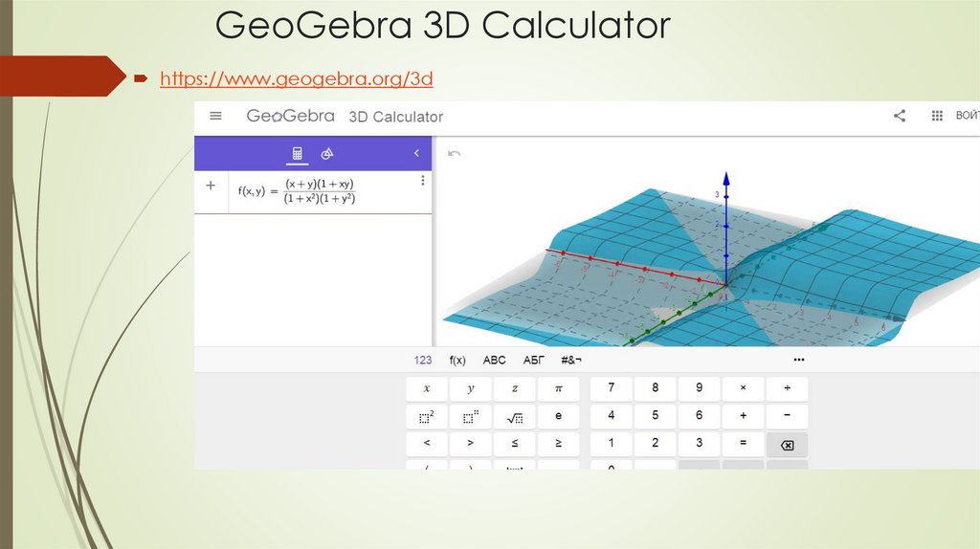The width and height of the screenshot is (980, 549).
Task: Open the three-dot menu for f(x,y)
Action: (x=422, y=181)
